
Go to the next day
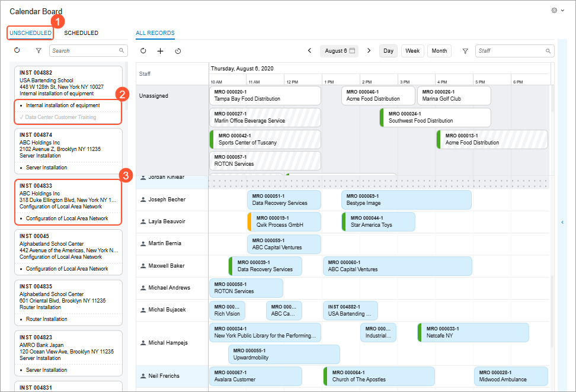point(369,51)
